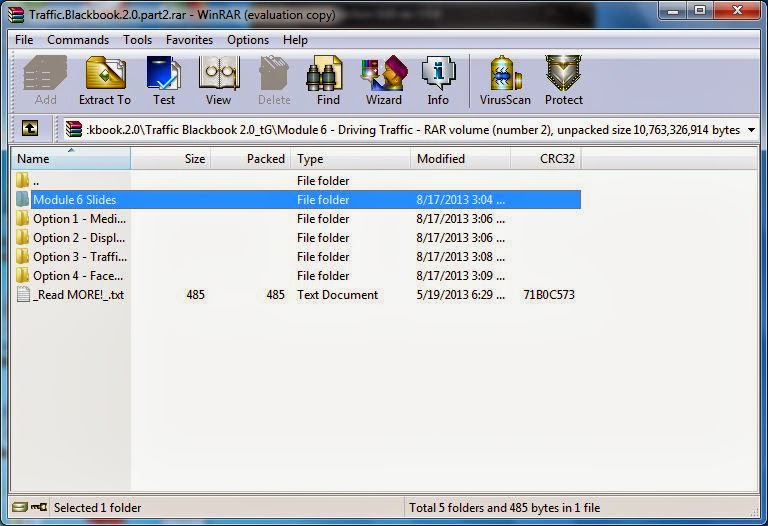
Task: Click WinRAR icon in title bar
Action: coord(16,14)
